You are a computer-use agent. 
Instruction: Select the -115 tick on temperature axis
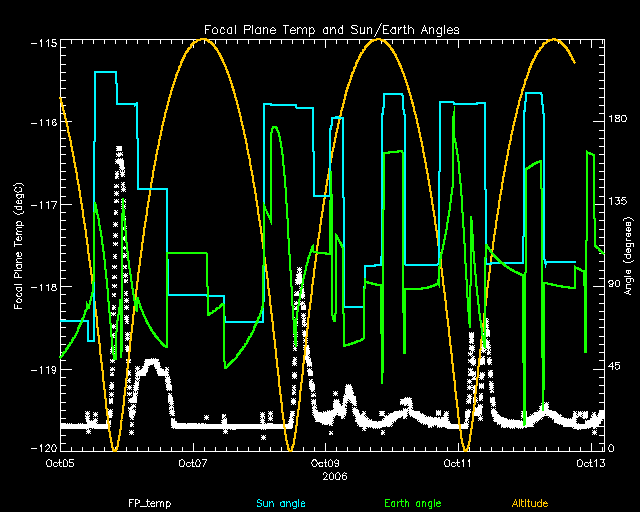[42, 44]
